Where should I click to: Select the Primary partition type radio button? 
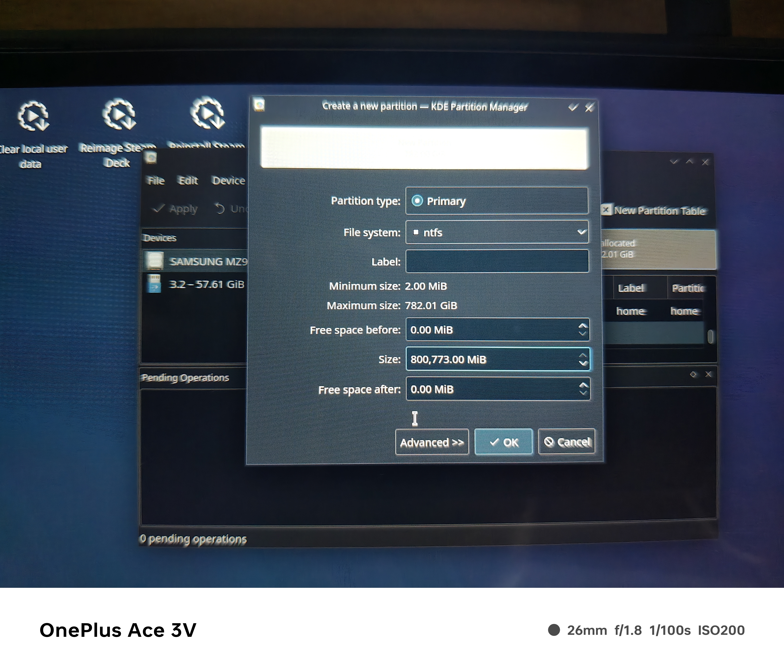tap(417, 201)
